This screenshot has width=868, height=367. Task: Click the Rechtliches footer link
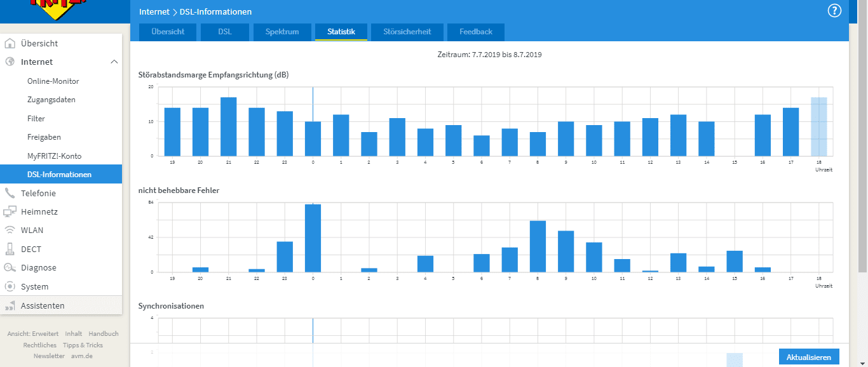39,345
